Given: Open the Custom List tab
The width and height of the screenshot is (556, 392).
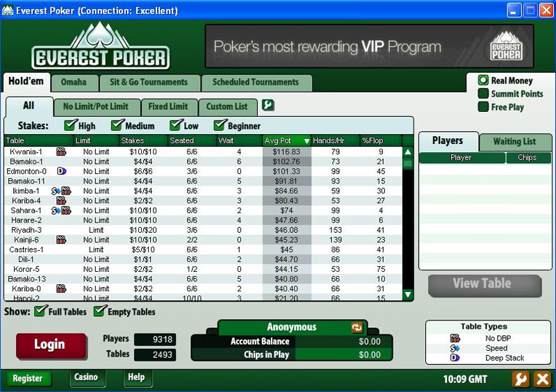Looking at the screenshot, I should click(227, 106).
